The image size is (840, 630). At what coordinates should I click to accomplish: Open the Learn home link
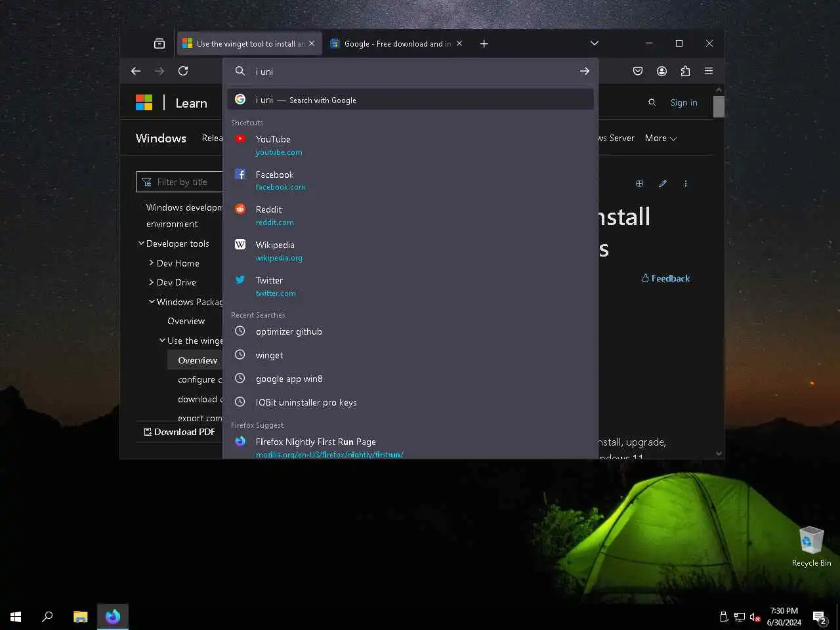click(x=191, y=103)
